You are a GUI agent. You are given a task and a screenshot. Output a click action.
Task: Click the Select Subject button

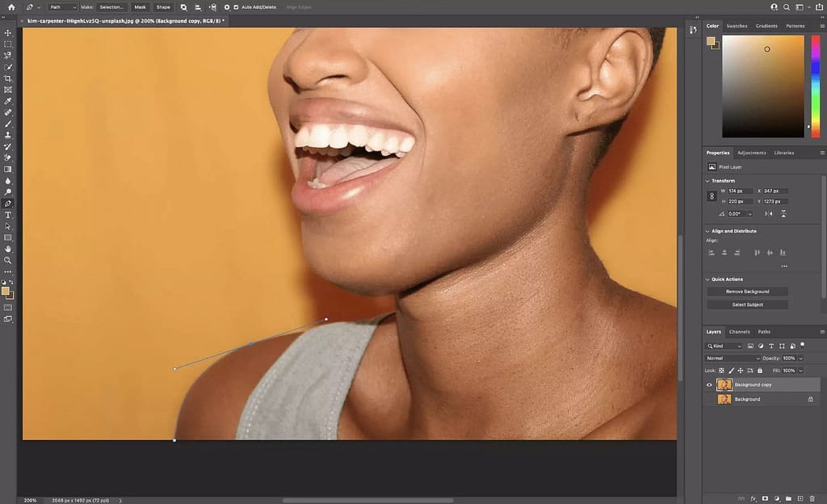pos(748,304)
